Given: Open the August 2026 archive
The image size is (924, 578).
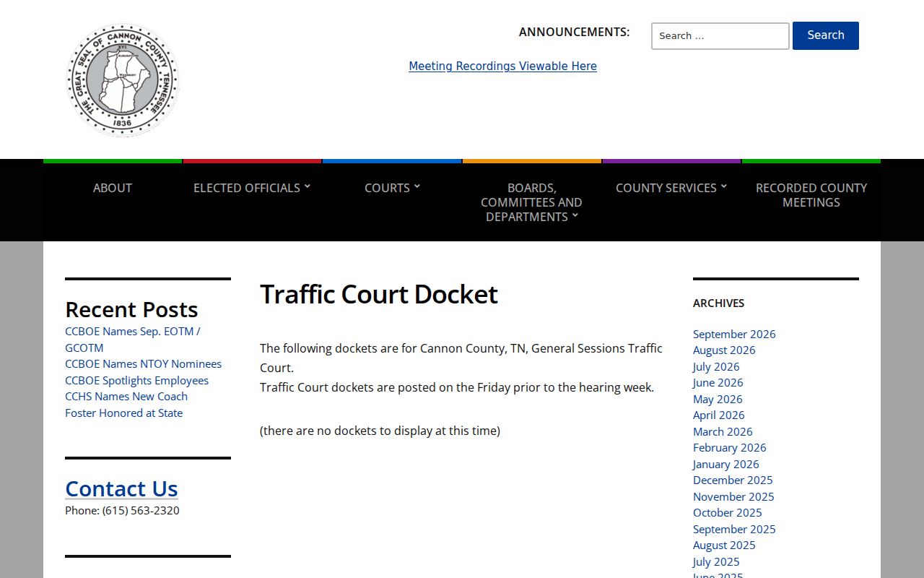Looking at the screenshot, I should click(724, 350).
